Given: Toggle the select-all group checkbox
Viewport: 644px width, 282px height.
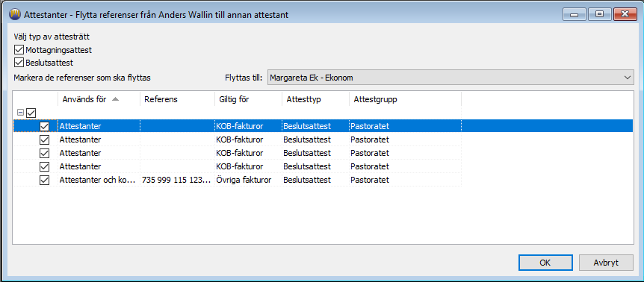Looking at the screenshot, I should pyautogui.click(x=31, y=113).
